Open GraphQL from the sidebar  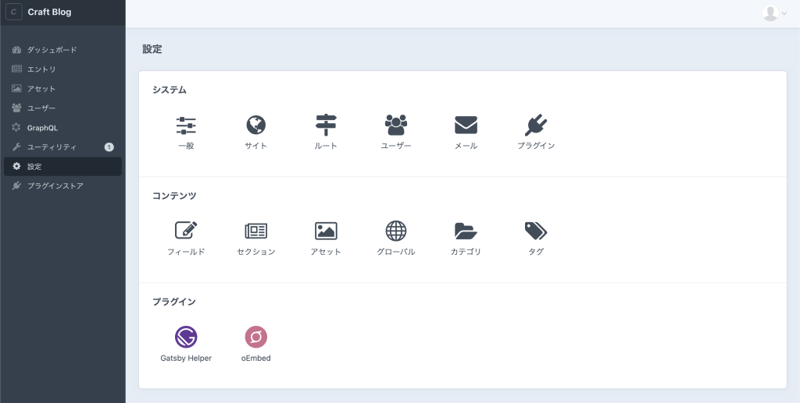point(42,128)
